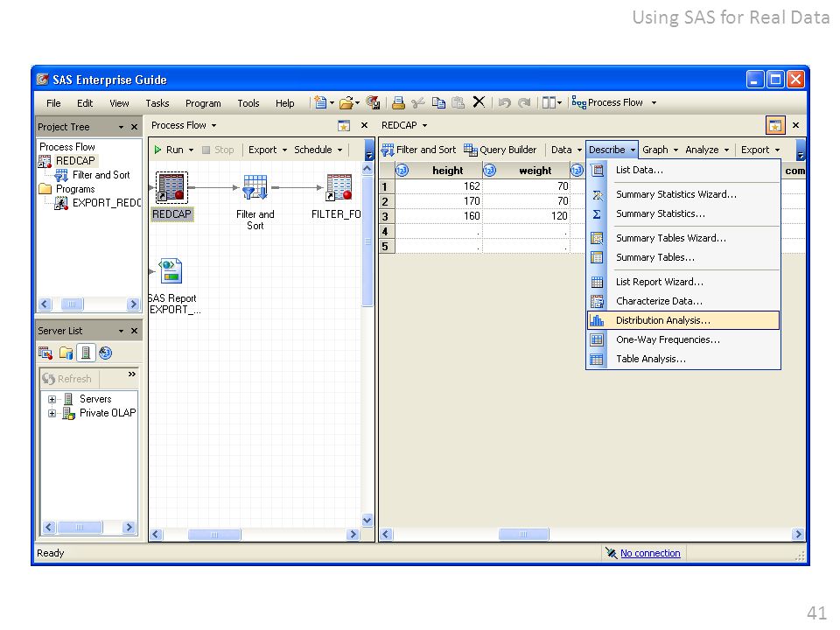Click the Project Tree horizontal scrollbar thumb
The image size is (840, 630).
[72, 304]
